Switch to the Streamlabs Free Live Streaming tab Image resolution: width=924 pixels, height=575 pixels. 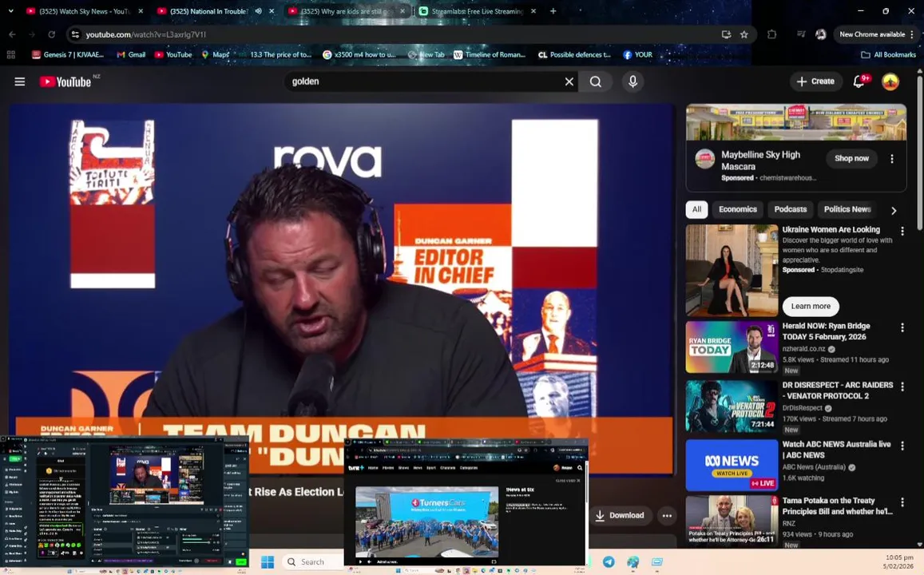pyautogui.click(x=471, y=11)
